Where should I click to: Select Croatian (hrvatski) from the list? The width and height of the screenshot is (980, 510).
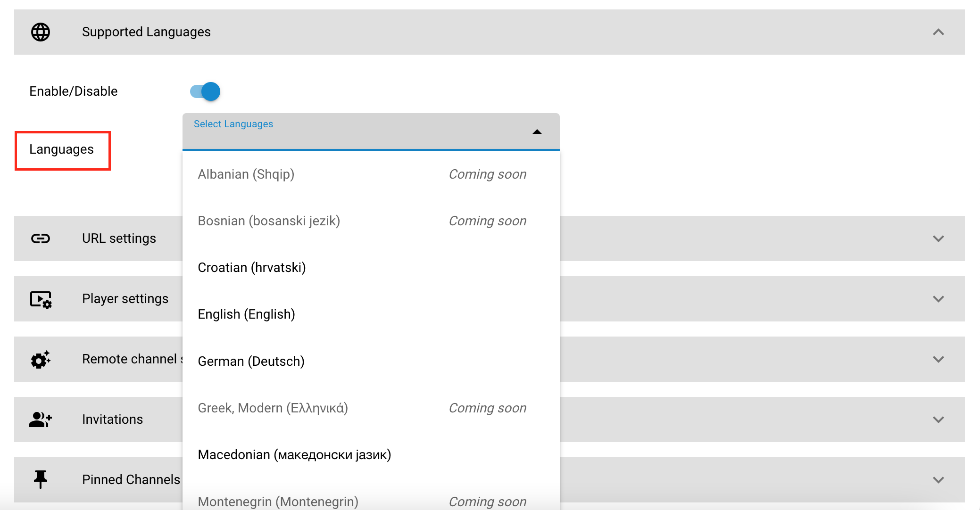[x=252, y=268]
